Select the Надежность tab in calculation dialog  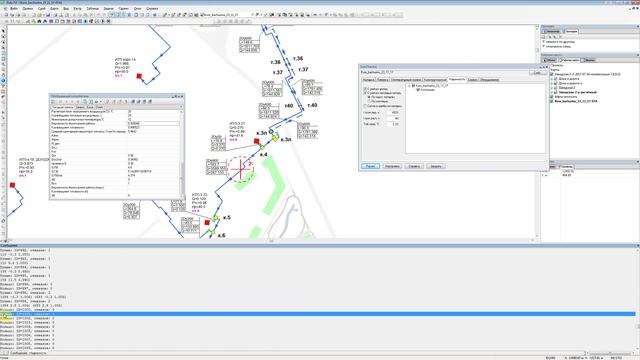tap(457, 79)
